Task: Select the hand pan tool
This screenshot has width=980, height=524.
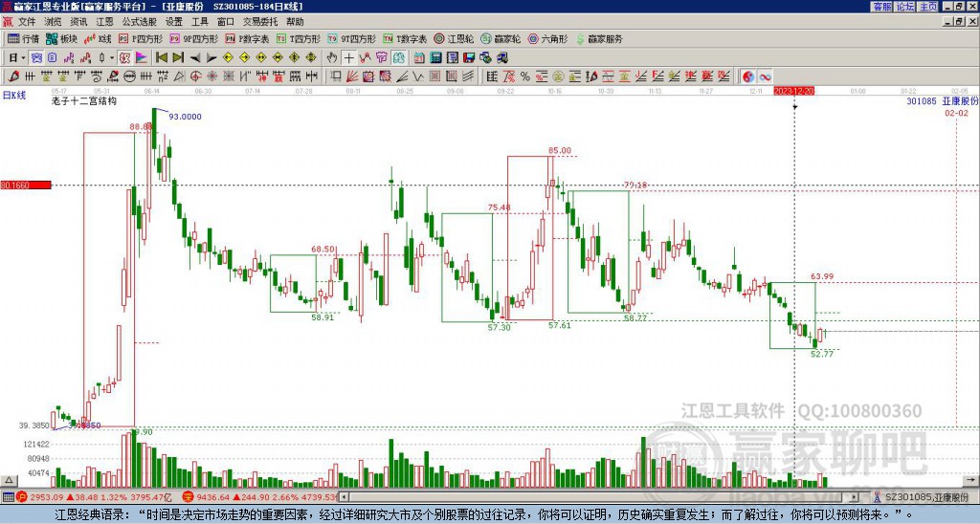Action: [332, 58]
